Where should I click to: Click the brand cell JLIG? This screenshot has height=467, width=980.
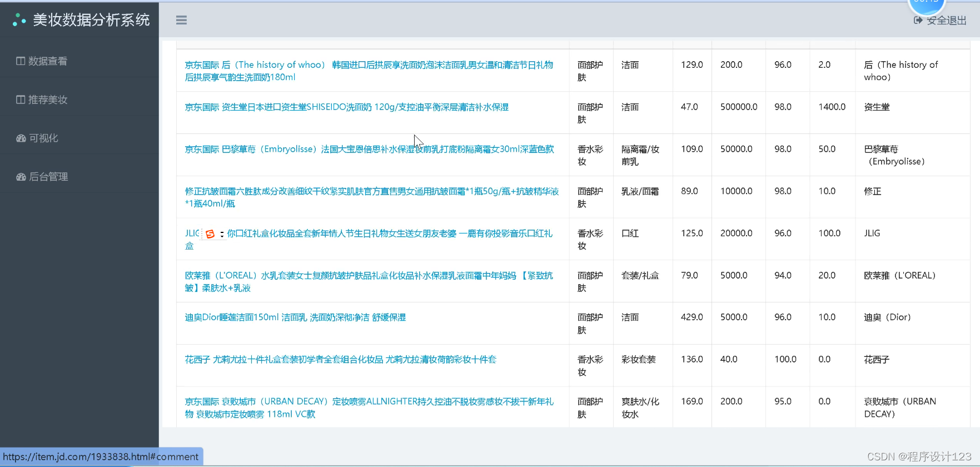(x=872, y=233)
